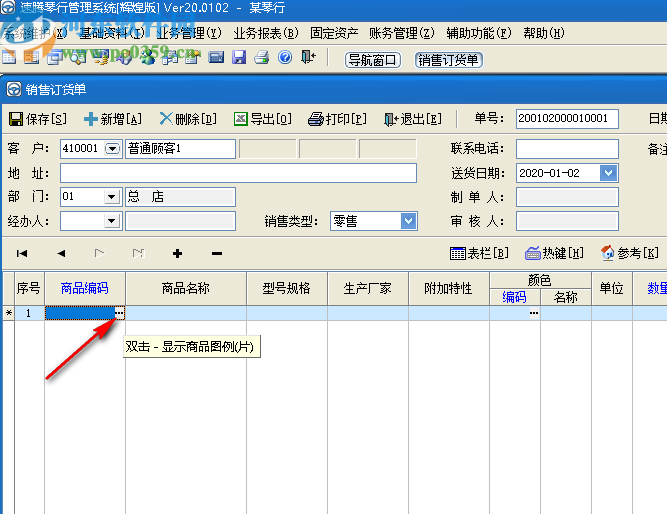Open 业务报表(B) menu
Viewport: 667px width, 514px height.
[x=266, y=33]
